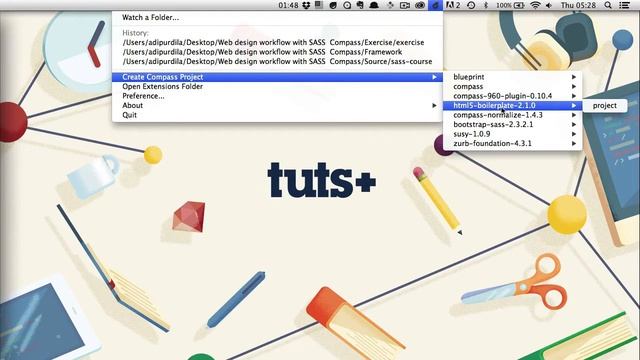640x360 pixels.
Task: Select html5-boilerplate-2.1.0 entry
Action: coord(512,105)
